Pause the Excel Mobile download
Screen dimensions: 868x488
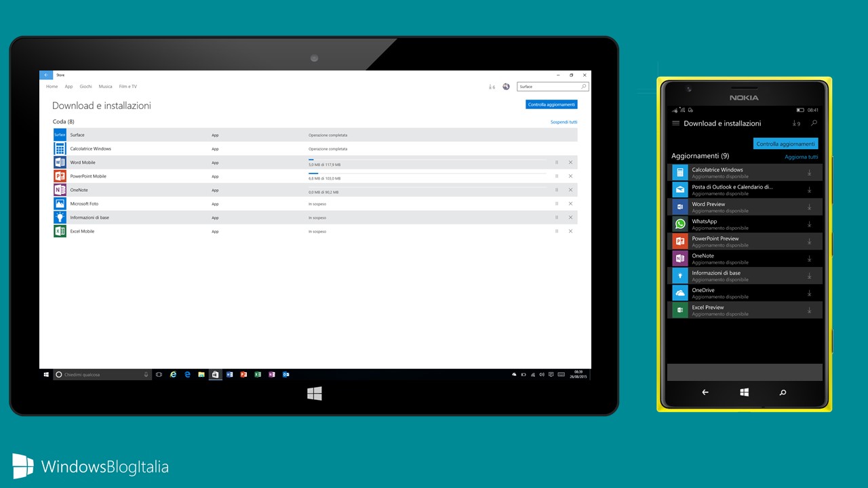tap(557, 231)
